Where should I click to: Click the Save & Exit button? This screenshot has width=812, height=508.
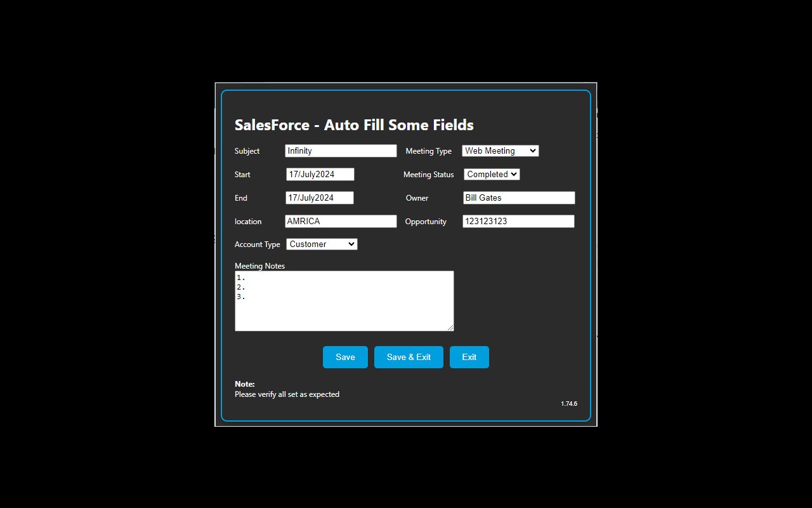[409, 357]
